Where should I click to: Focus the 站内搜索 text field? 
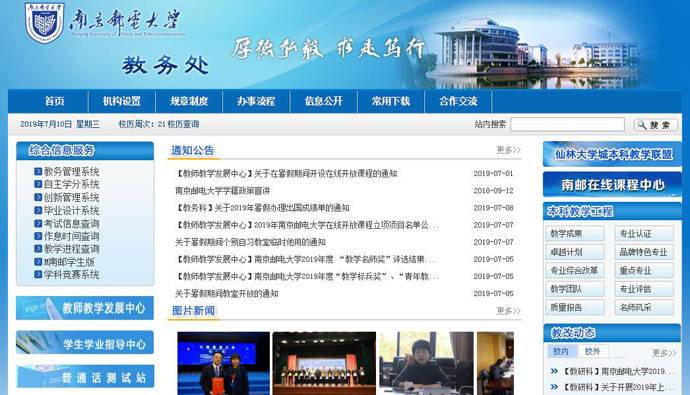click(x=568, y=124)
